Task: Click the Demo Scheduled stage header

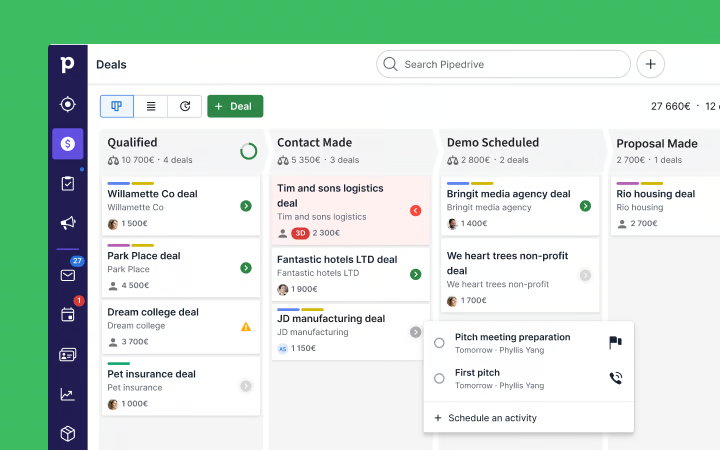Action: point(493,143)
